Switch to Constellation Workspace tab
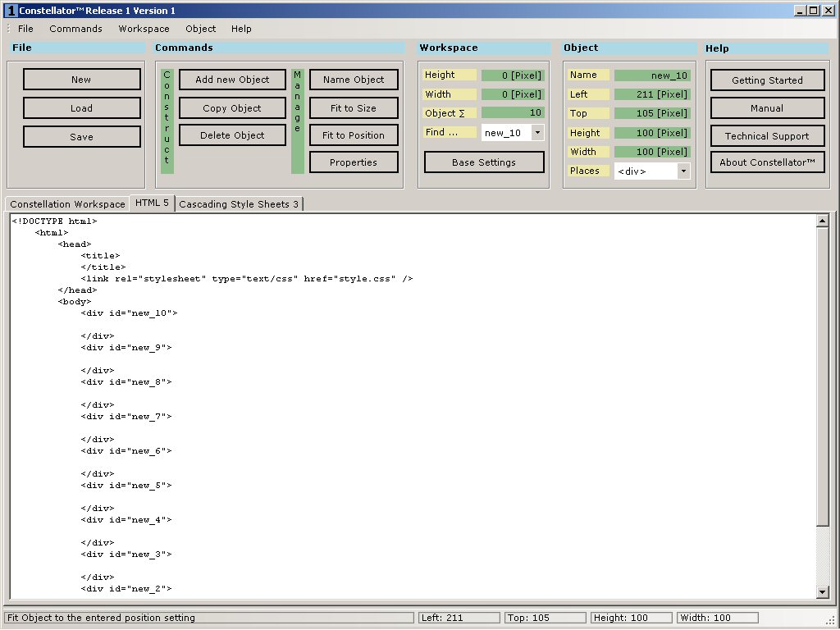Image resolution: width=840 pixels, height=630 pixels. [67, 204]
